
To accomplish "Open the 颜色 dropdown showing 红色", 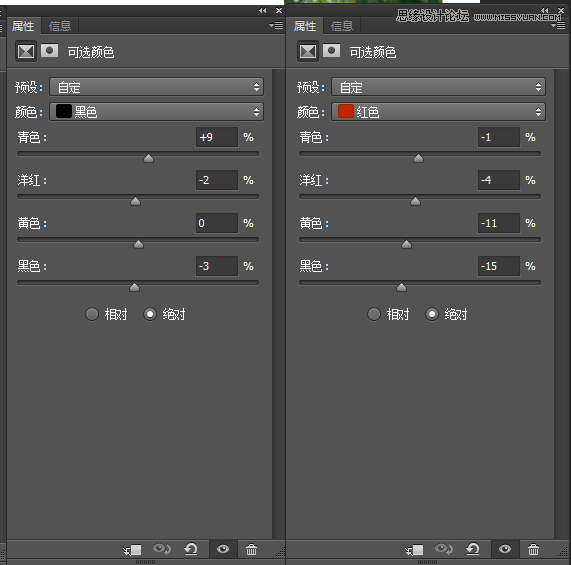I will [x=438, y=111].
